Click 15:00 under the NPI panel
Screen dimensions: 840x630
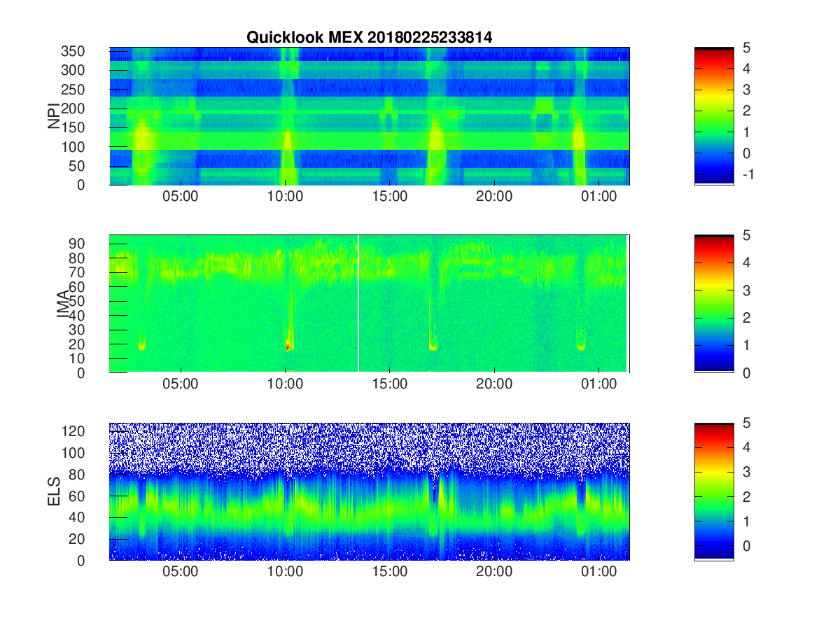390,197
